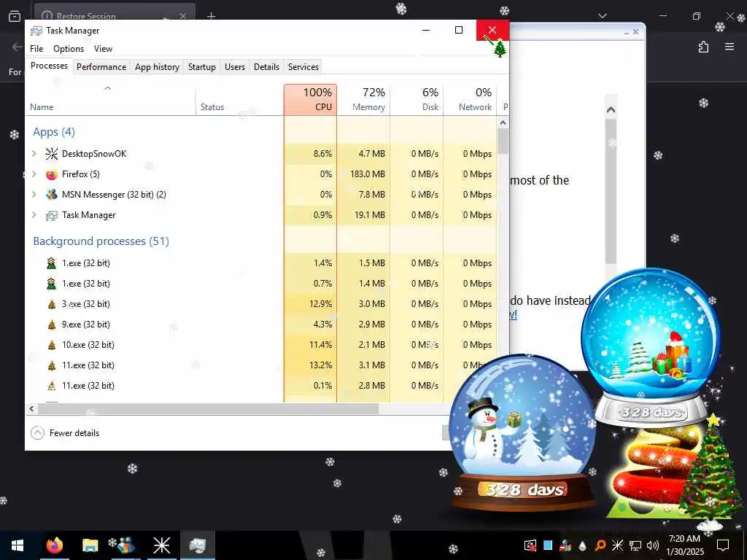
Task: Click the icon of 11.exe using 13.2% CPU
Action: click(x=52, y=366)
